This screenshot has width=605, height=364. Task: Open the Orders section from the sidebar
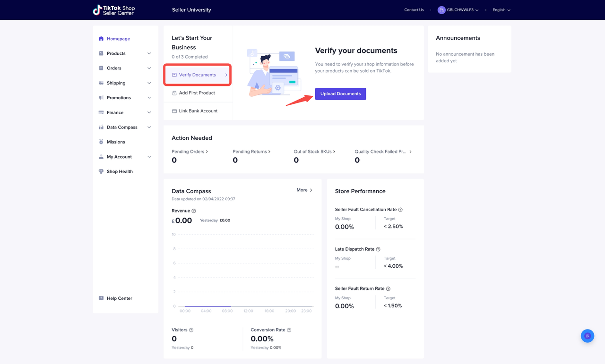pos(113,68)
